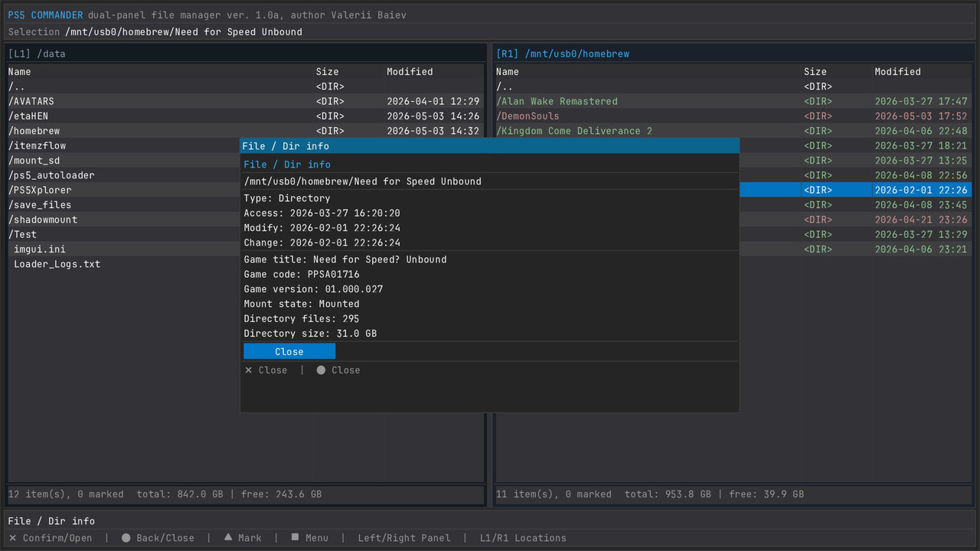This screenshot has width=980, height=551.
Task: Select /mount_sd folder in left panel
Action: 122,161
